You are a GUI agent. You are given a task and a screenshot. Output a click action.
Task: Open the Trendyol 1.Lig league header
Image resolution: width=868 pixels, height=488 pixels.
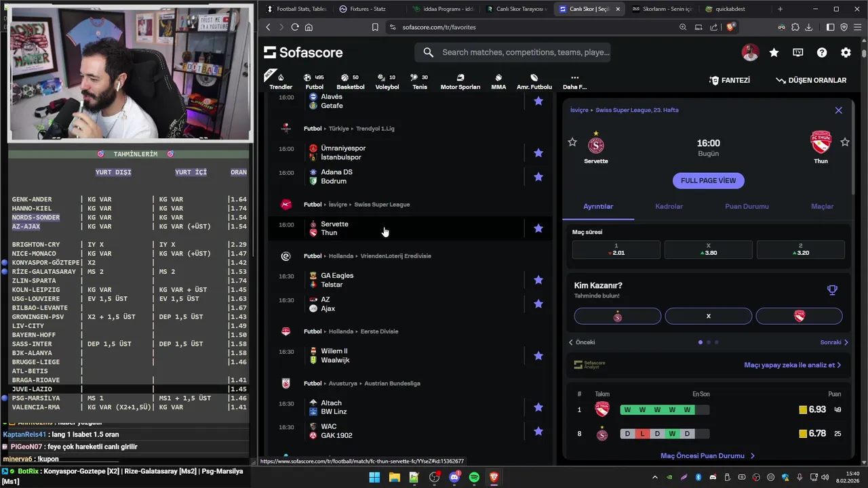pos(375,128)
